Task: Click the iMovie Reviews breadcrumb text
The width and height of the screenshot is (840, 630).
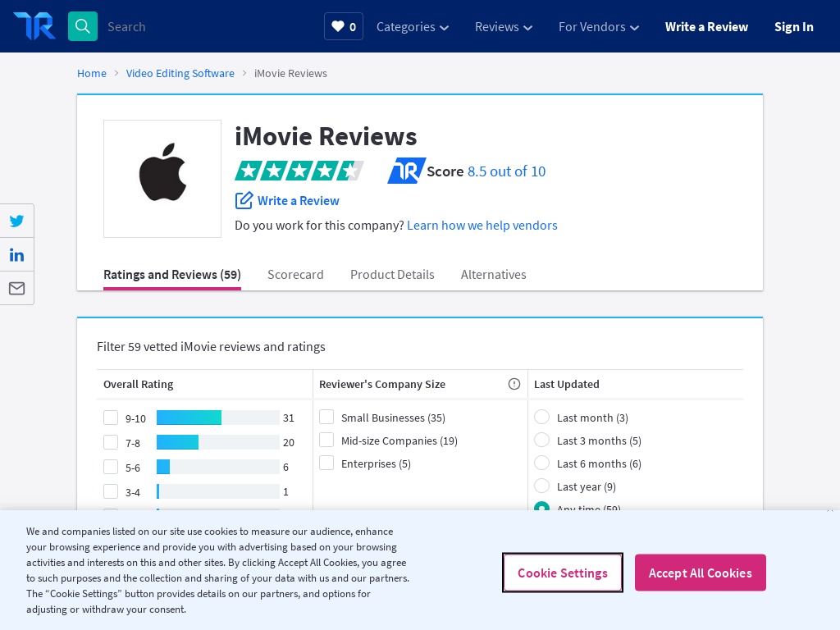Action: click(290, 73)
